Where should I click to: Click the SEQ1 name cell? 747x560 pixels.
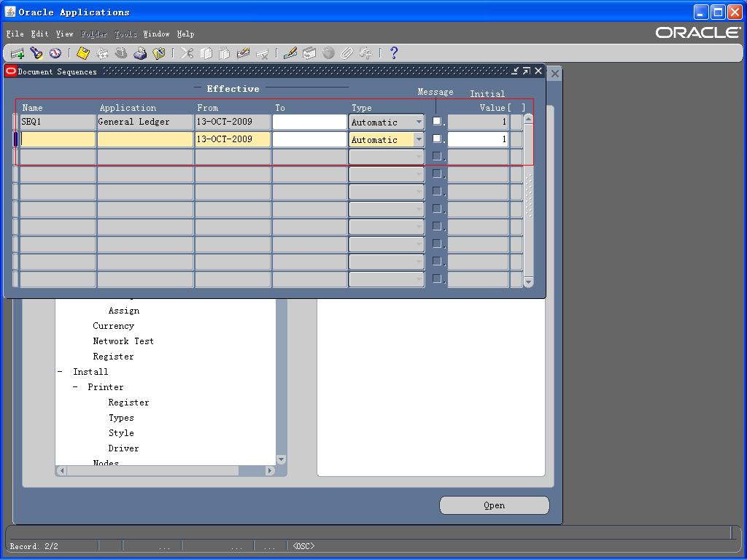coord(58,122)
